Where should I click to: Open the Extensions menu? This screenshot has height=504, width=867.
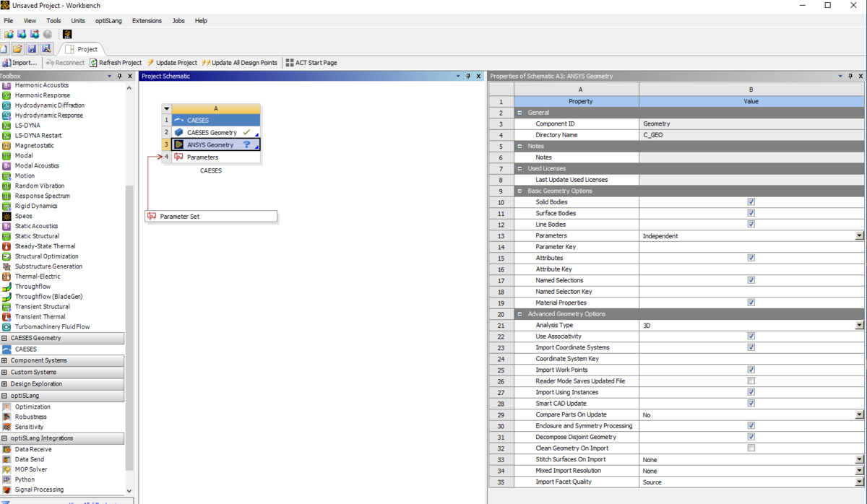point(147,21)
